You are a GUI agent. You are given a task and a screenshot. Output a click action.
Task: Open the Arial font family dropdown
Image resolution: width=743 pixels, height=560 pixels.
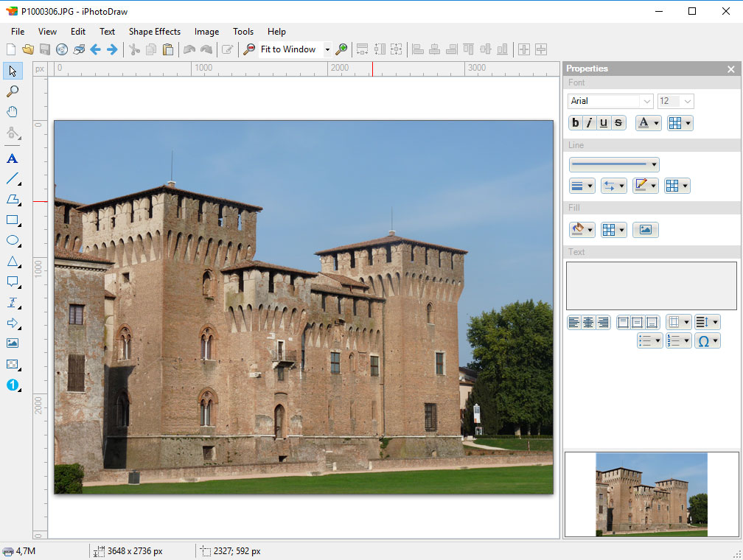646,102
